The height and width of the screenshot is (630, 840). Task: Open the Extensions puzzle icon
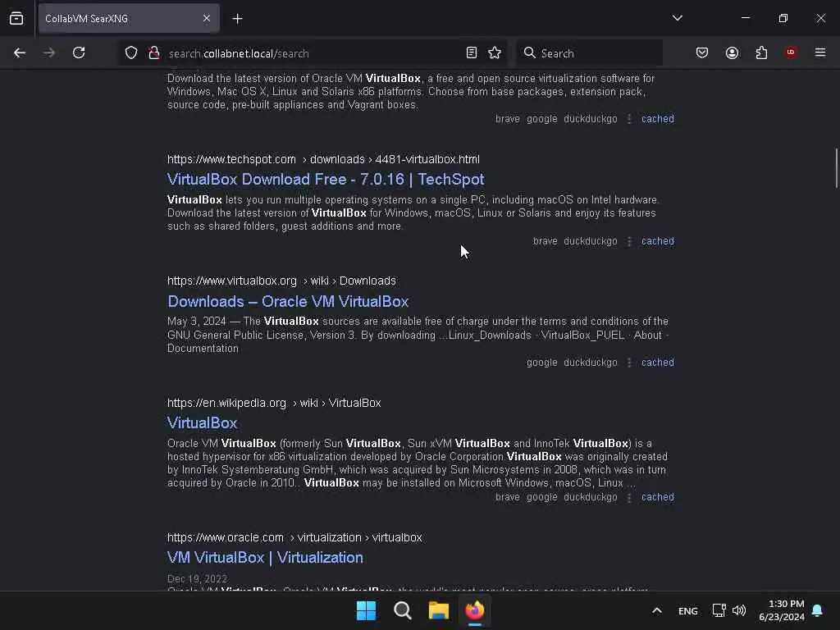click(761, 53)
